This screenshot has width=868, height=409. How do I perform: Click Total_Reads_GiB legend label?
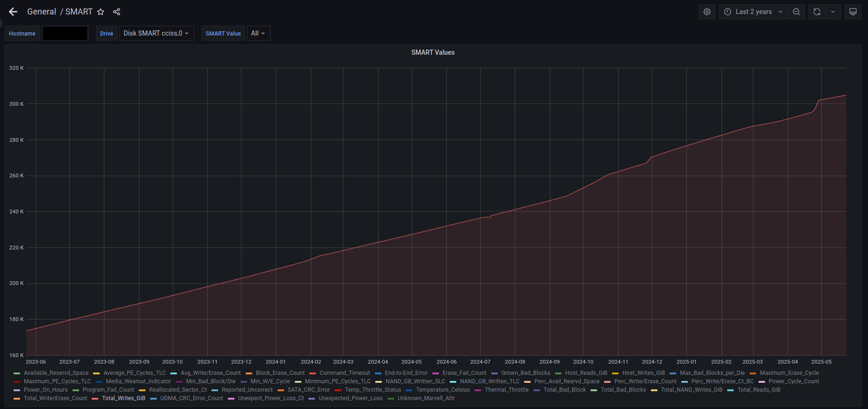click(759, 390)
